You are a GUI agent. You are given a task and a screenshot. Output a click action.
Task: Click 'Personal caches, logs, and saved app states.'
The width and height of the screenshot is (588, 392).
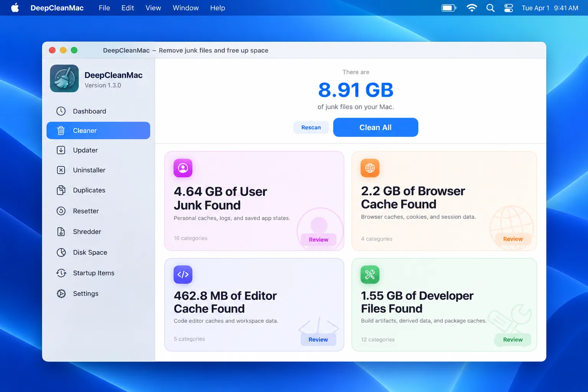point(232,218)
